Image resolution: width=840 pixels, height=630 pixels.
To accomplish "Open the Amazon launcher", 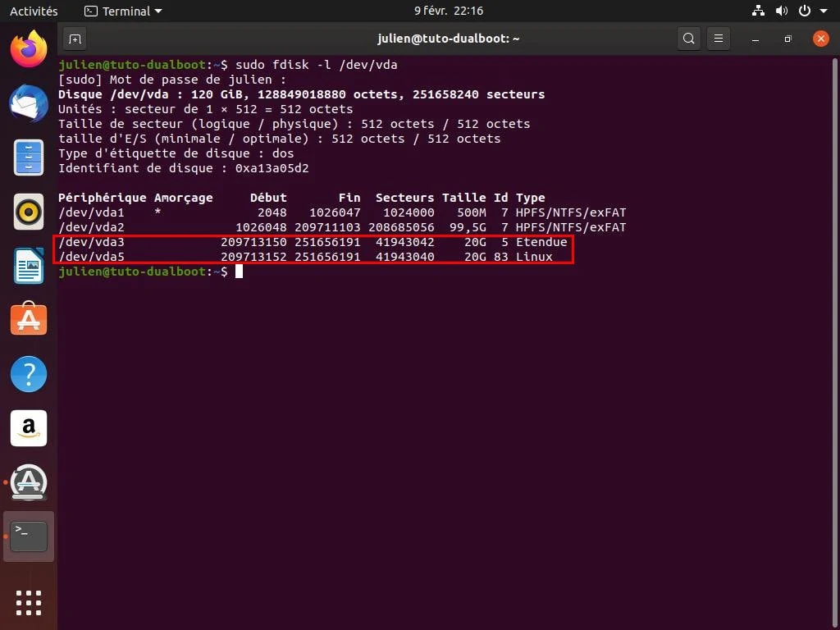I will click(x=29, y=428).
